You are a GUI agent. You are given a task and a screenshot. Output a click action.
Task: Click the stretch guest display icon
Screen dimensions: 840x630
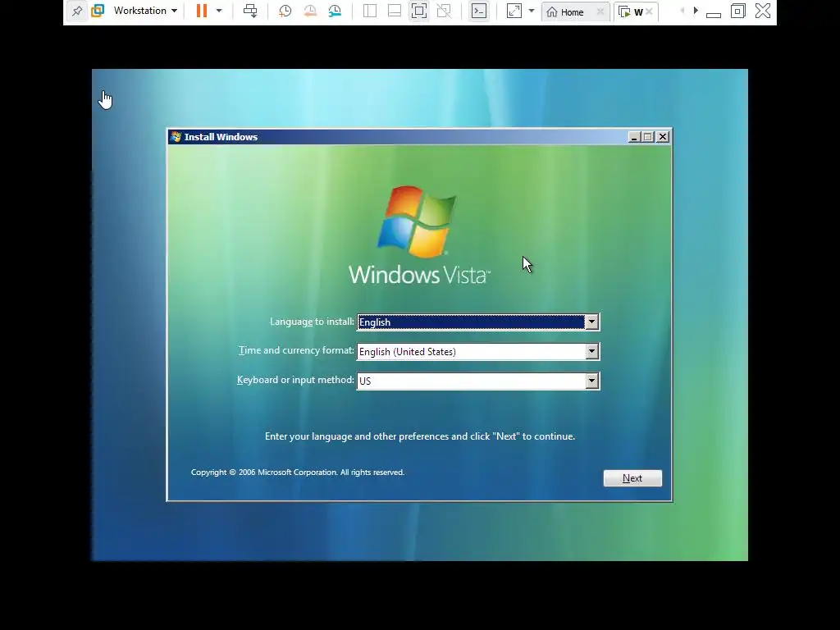(514, 11)
